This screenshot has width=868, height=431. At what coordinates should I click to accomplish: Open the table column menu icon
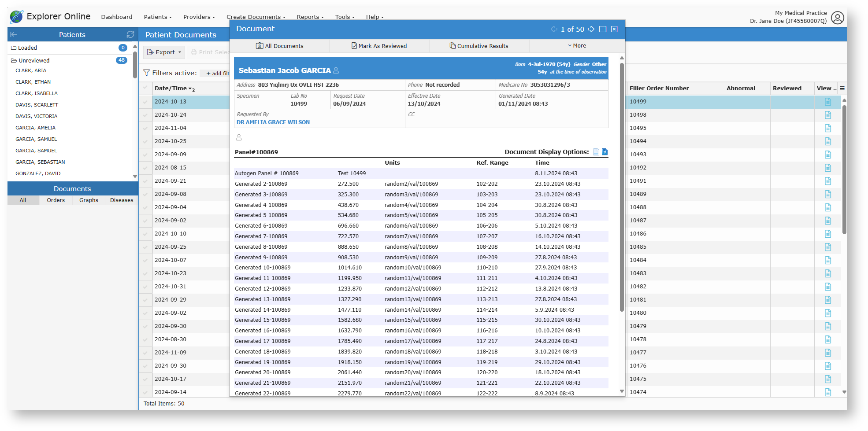point(842,88)
